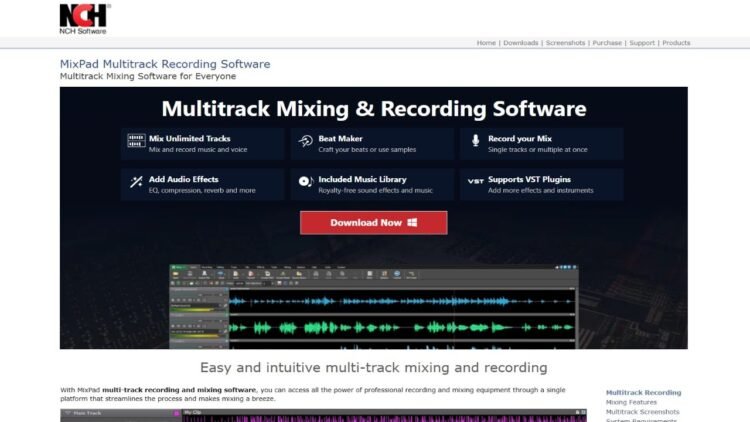Click the Easy and intuitive multi-track mixing heading
The height and width of the screenshot is (422, 750).
(374, 367)
